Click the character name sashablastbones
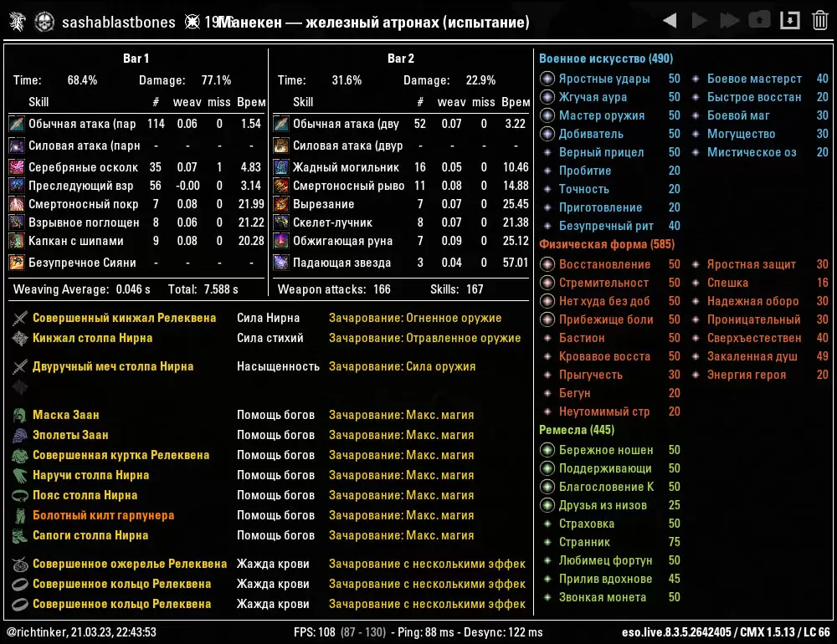This screenshot has width=837, height=644. tap(119, 23)
